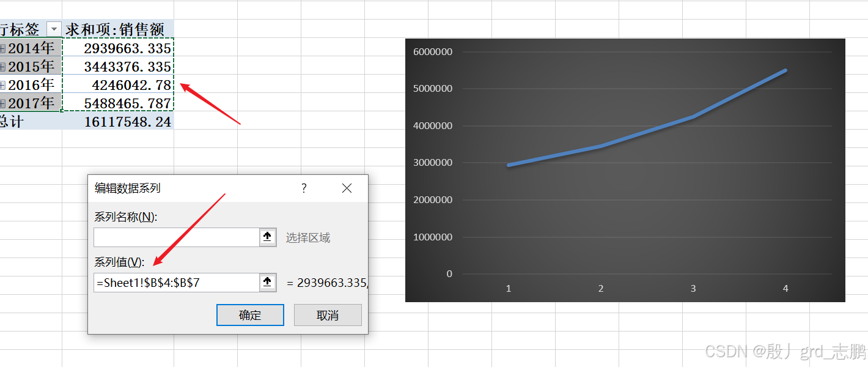This screenshot has height=367, width=868.
Task: Click the series values field with =Sheet1!$B$4:$B$7
Action: tap(177, 283)
